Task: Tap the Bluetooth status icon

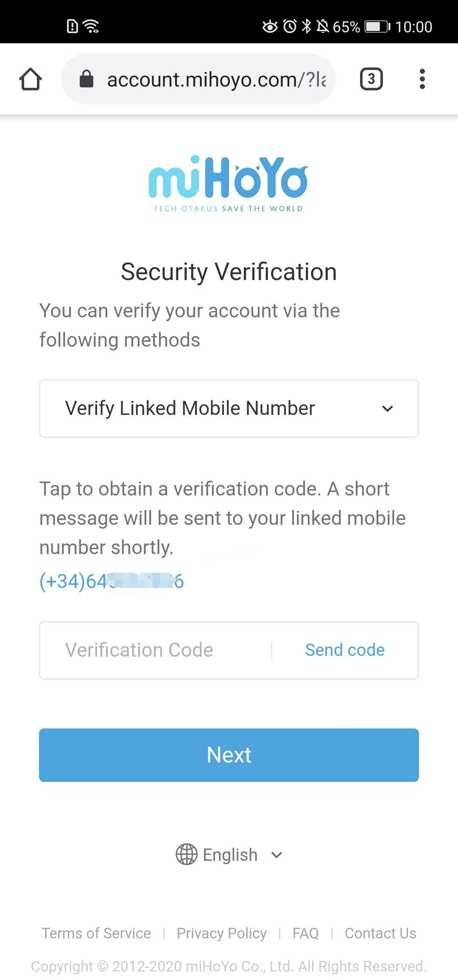Action: (x=306, y=26)
